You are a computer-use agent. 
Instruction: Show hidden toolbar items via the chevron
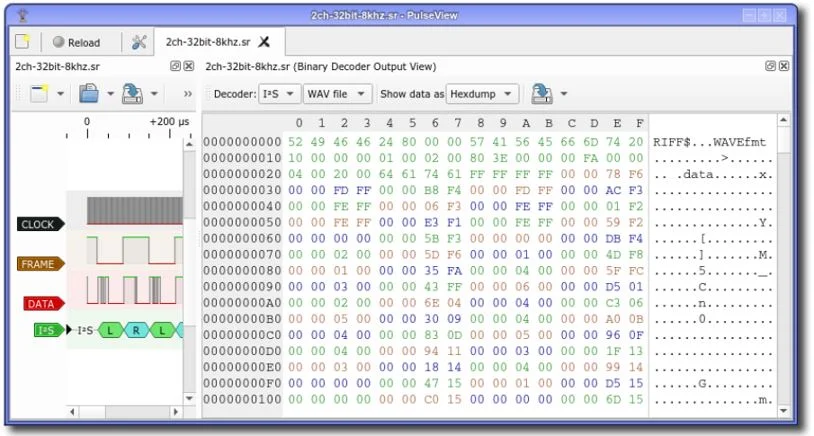(x=188, y=94)
